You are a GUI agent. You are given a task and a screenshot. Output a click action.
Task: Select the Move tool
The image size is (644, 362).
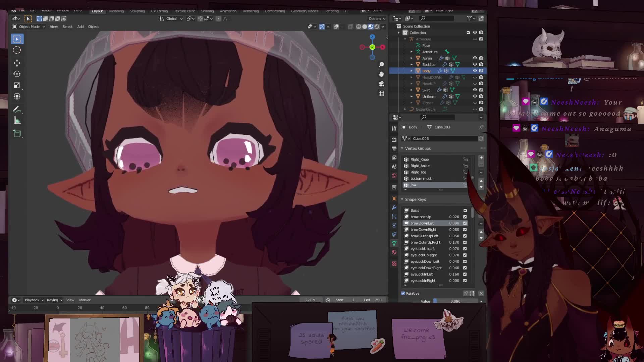[17, 63]
